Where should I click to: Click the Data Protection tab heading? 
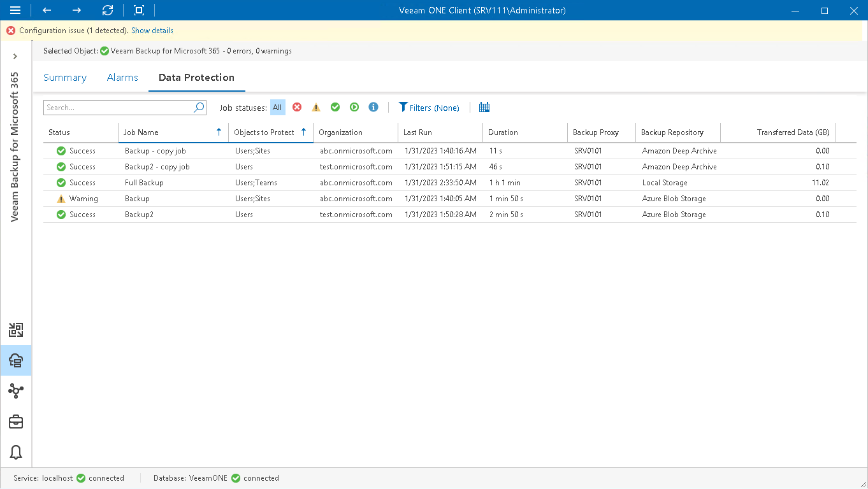point(196,77)
